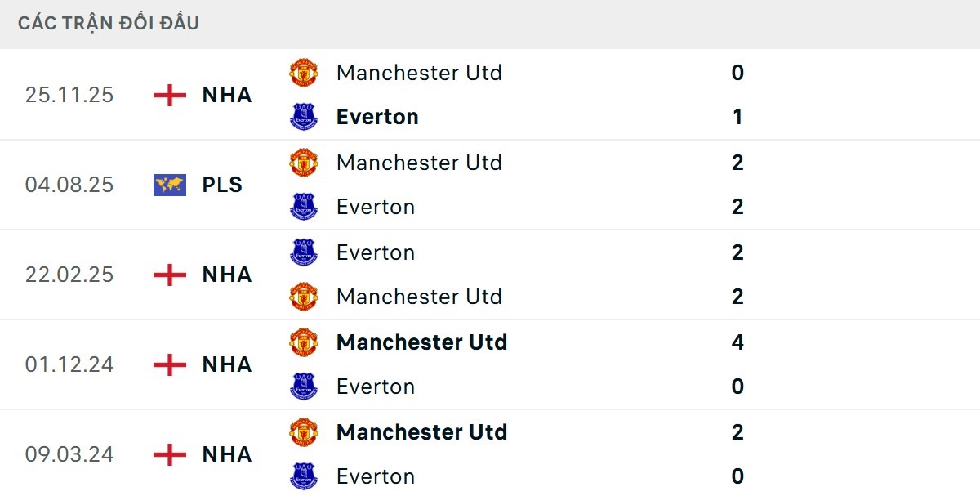The image size is (980, 496).
Task: Click the England flag icon beside 22.02.25
Action: click(x=169, y=275)
